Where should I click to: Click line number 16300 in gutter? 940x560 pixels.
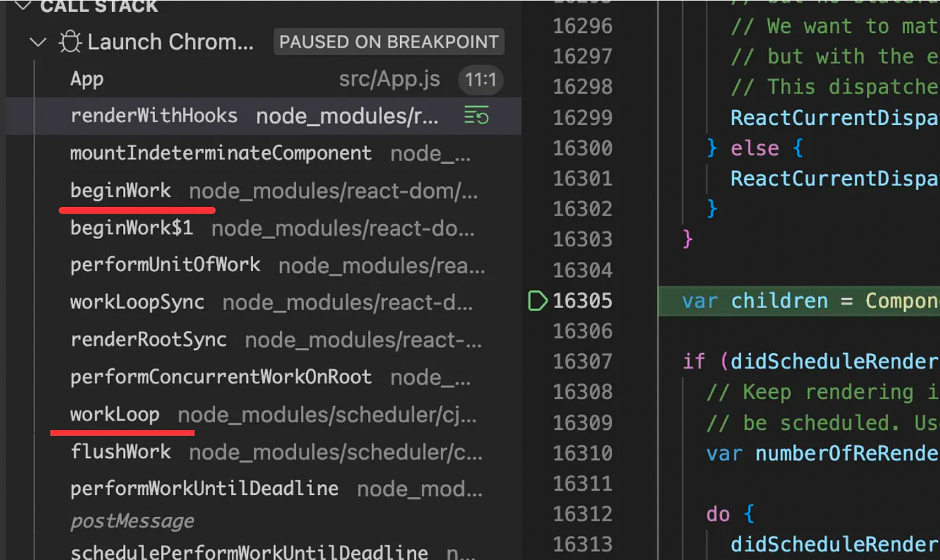pos(583,148)
